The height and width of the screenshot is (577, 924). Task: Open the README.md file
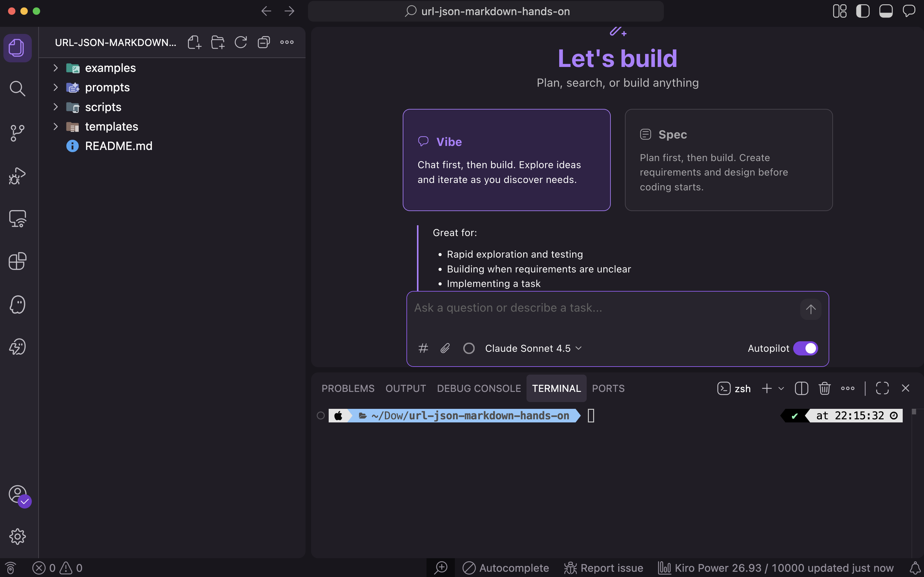tap(172, 146)
